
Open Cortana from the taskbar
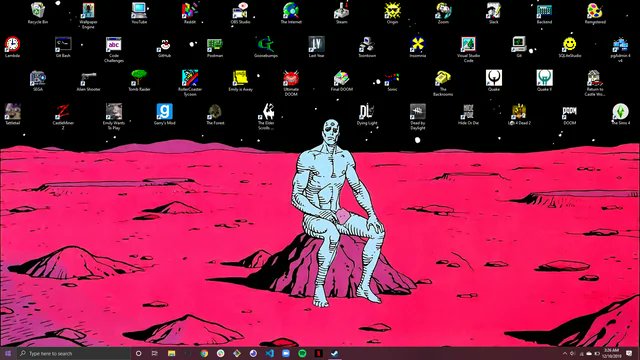click(138, 353)
